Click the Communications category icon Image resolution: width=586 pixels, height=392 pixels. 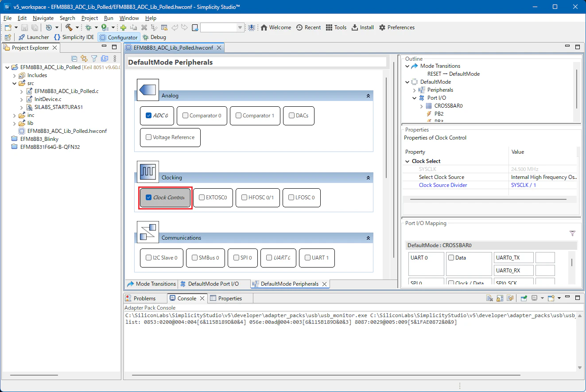(148, 233)
